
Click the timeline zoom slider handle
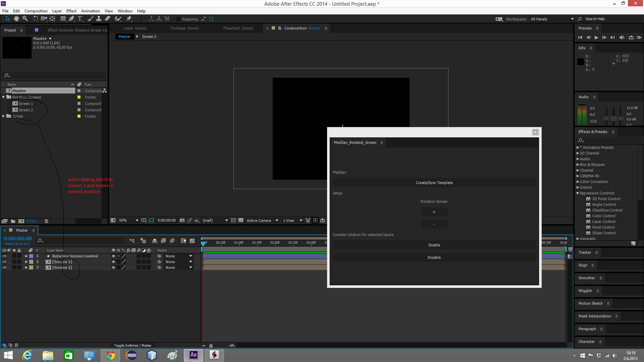pos(211,346)
